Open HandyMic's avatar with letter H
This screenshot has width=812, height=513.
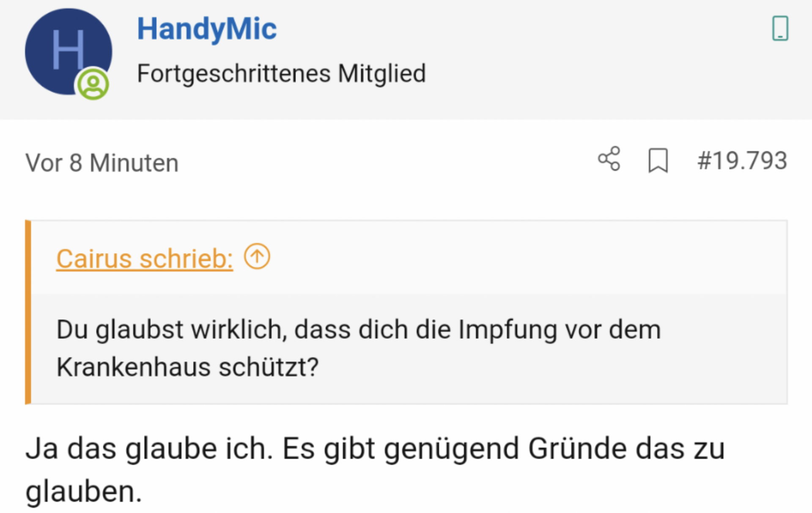[x=69, y=52]
